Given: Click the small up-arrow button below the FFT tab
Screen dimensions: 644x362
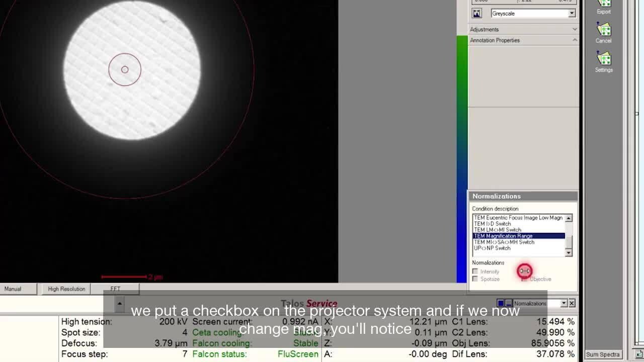Looking at the screenshot, I should click(119, 303).
